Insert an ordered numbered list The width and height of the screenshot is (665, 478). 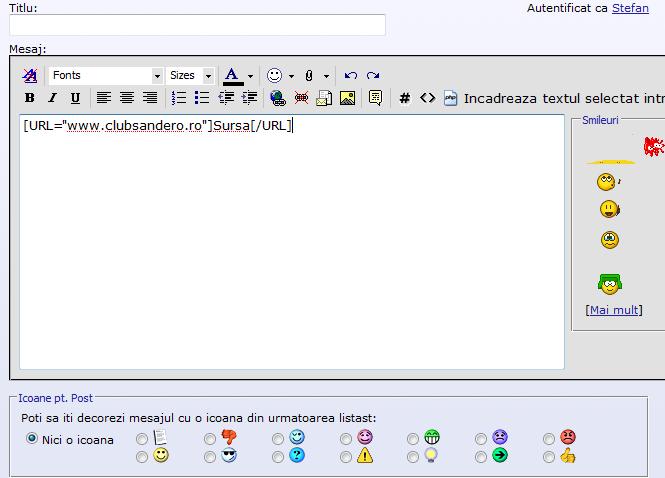tap(179, 98)
